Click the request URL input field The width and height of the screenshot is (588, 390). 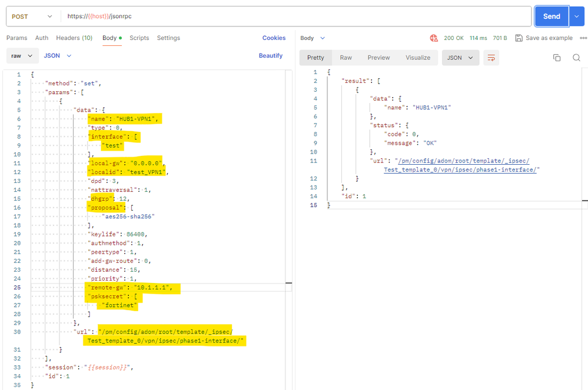294,16
